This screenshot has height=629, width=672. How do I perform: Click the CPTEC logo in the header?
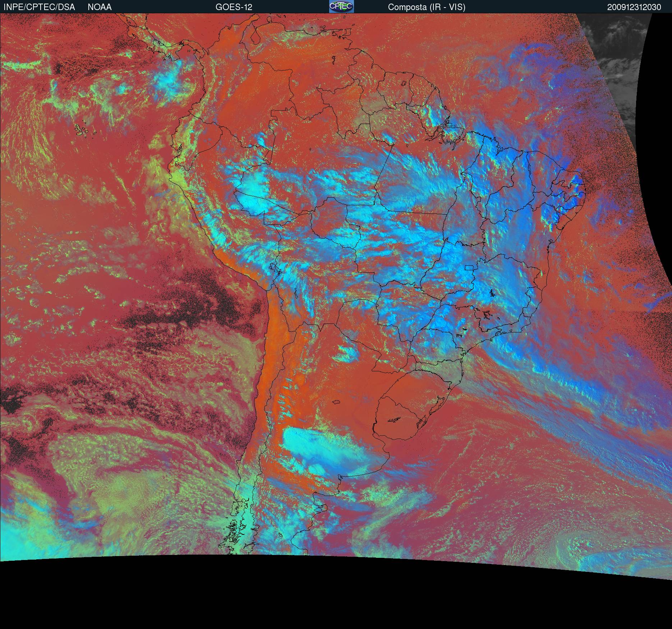341,6
